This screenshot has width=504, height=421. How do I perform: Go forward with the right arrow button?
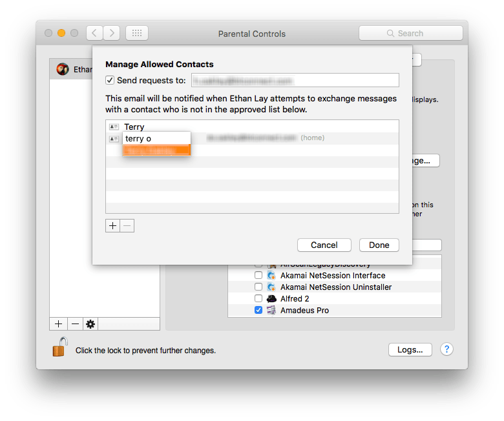111,33
